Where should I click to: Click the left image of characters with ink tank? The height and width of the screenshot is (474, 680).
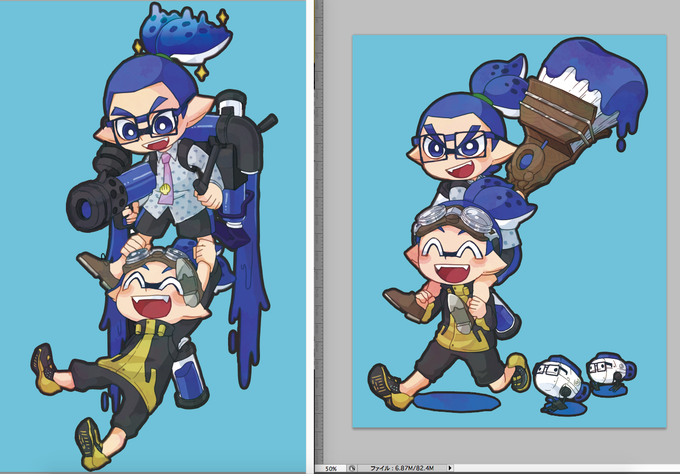153,237
